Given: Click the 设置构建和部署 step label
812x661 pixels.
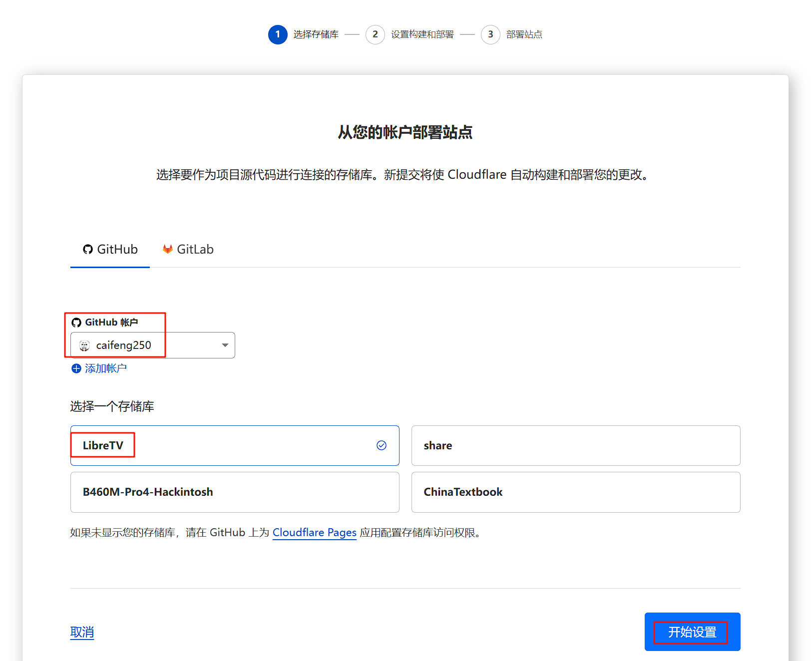Looking at the screenshot, I should click(422, 34).
